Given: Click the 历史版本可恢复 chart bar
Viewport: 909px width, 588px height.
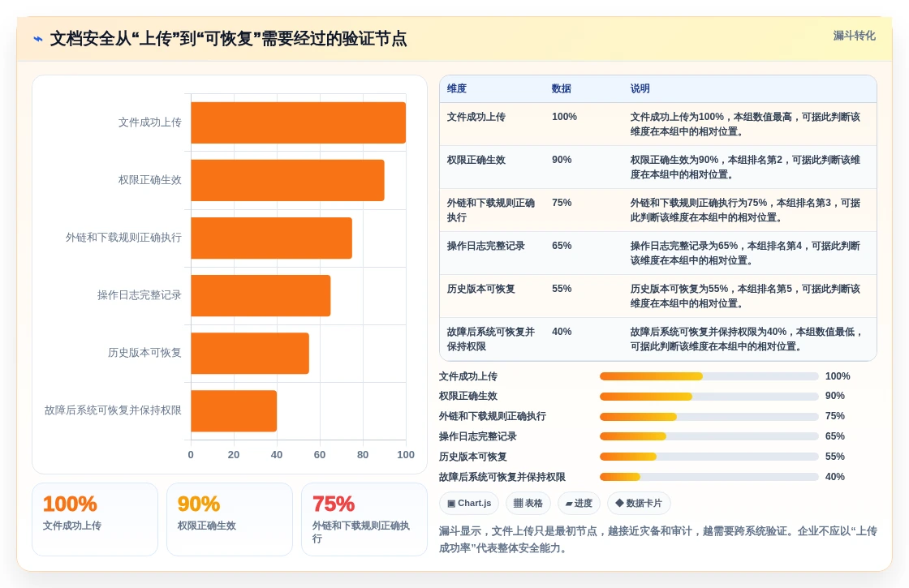Looking at the screenshot, I should click(x=250, y=354).
